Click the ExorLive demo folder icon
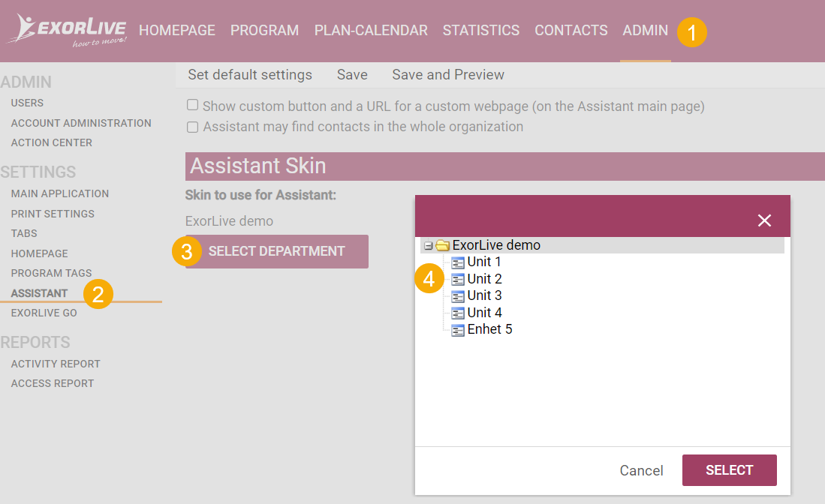The width and height of the screenshot is (825, 504). pyautogui.click(x=442, y=245)
